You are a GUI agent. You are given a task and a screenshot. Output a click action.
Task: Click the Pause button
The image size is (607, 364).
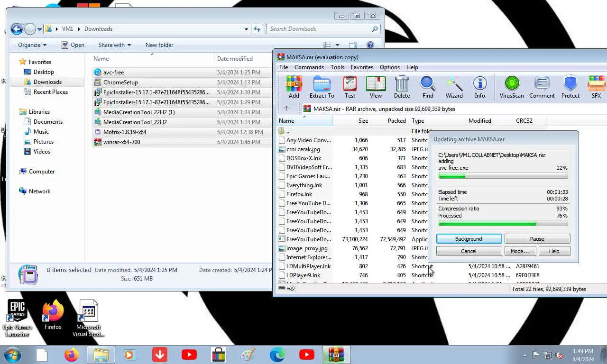tap(537, 239)
